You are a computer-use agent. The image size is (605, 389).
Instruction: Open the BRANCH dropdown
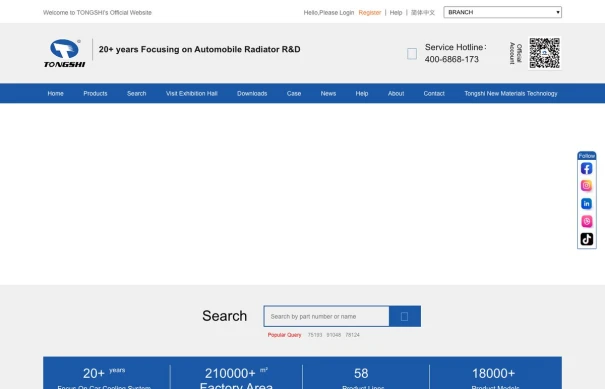502,12
